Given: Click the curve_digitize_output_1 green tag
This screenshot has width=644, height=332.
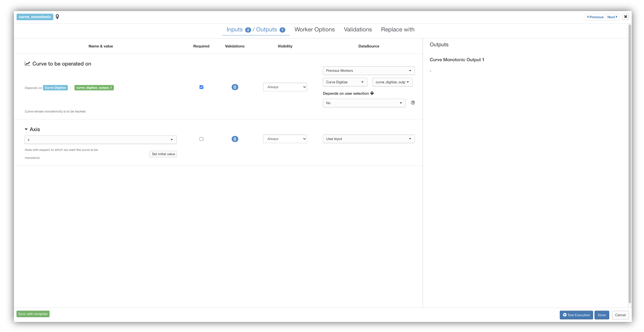Looking at the screenshot, I should pyautogui.click(x=94, y=88).
